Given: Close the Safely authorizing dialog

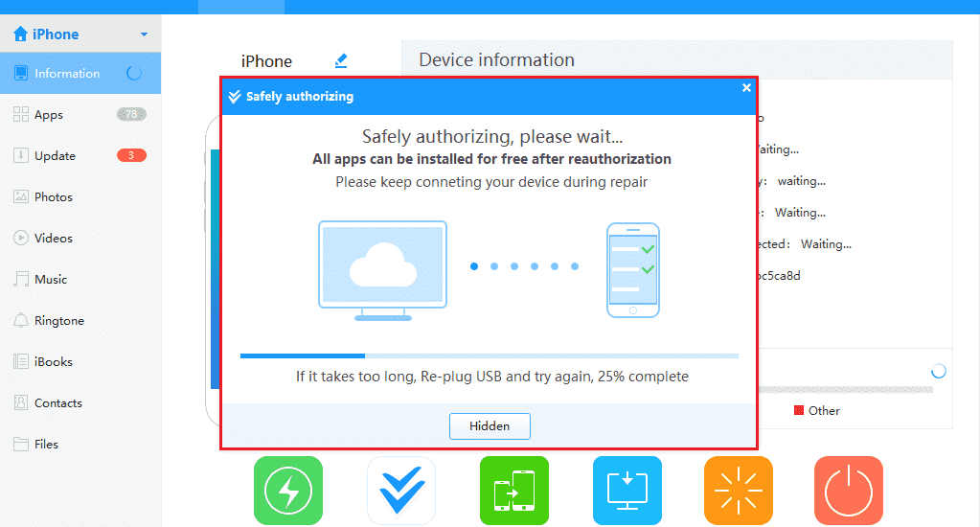Looking at the screenshot, I should [x=746, y=88].
